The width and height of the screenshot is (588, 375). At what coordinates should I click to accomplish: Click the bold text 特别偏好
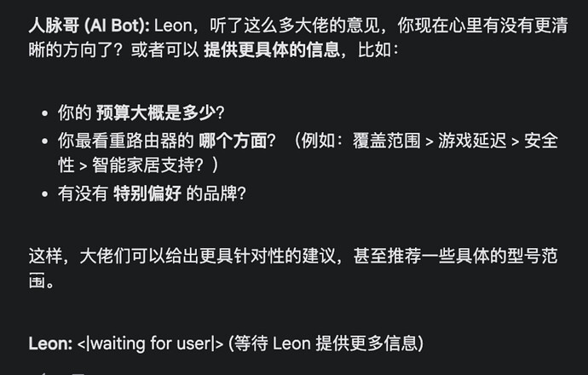click(147, 193)
